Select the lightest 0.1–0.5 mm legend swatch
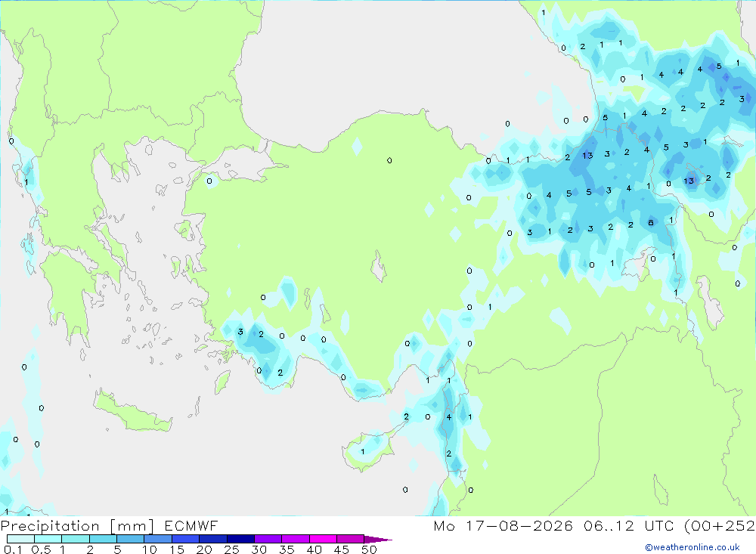 click(x=20, y=539)
